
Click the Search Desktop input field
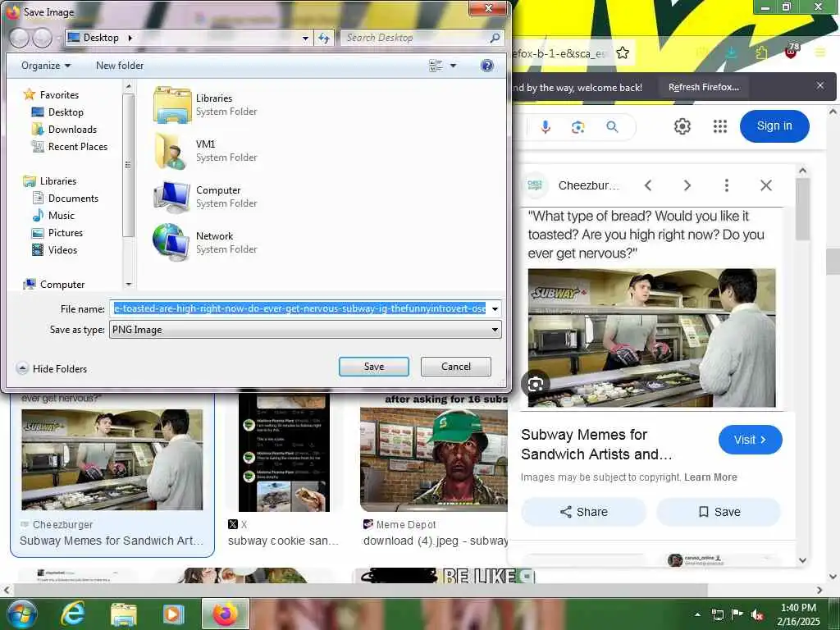tap(415, 38)
